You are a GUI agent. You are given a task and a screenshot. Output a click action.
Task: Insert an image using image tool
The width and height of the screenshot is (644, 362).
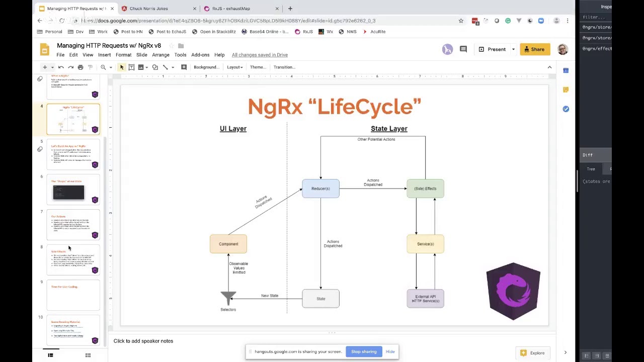pos(141,67)
